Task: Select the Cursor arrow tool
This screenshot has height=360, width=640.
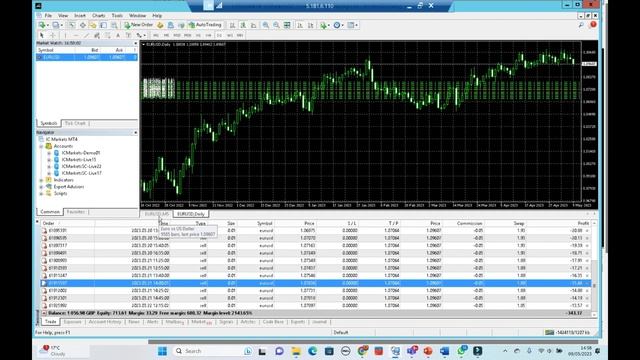Action: click(42, 35)
